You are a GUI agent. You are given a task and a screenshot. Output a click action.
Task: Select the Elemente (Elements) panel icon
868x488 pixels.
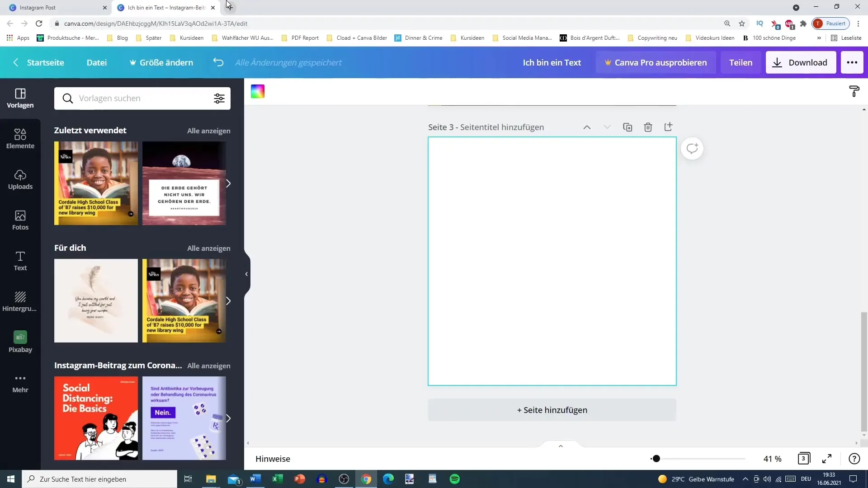(x=20, y=138)
